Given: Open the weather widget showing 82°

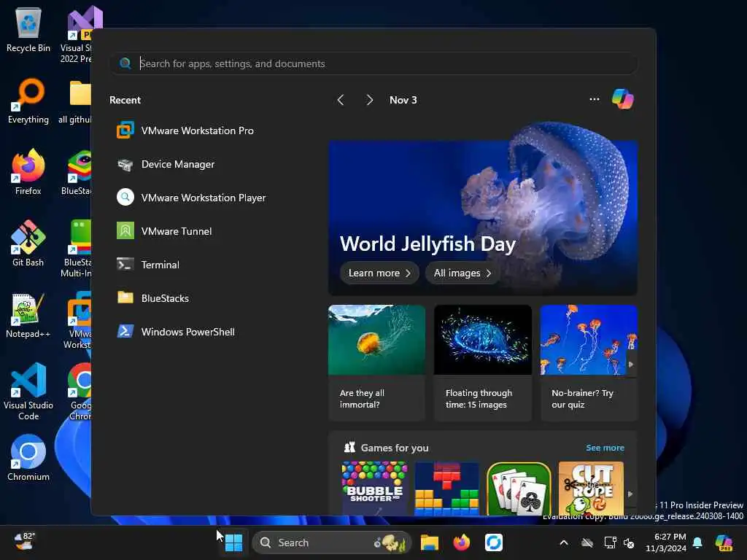Looking at the screenshot, I should (24, 542).
